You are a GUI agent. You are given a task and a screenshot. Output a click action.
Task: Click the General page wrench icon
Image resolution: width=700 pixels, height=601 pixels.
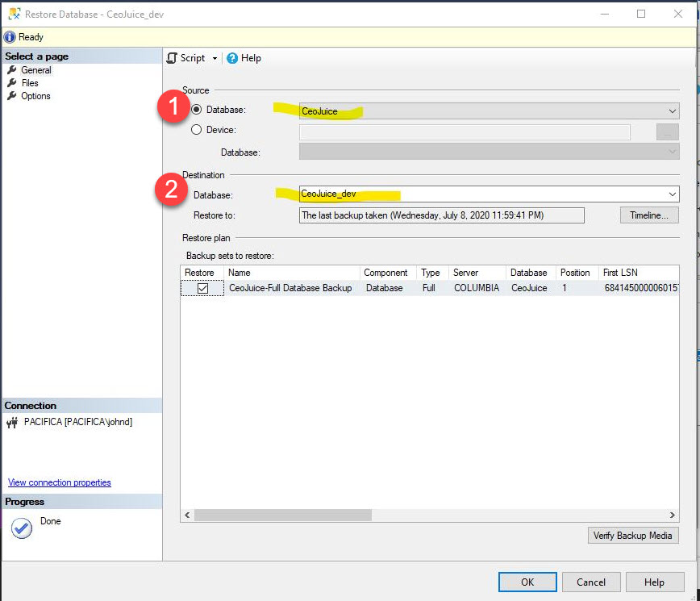tap(12, 70)
